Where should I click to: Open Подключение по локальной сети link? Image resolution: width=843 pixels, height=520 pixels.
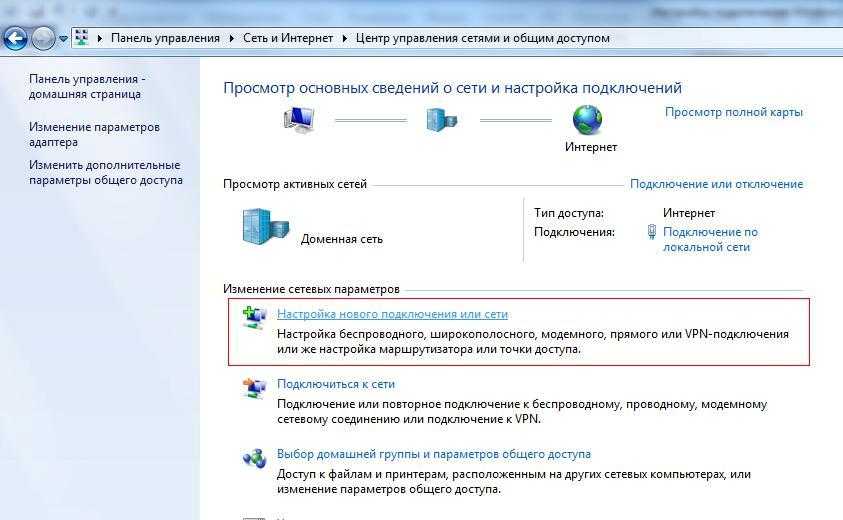[710, 239]
